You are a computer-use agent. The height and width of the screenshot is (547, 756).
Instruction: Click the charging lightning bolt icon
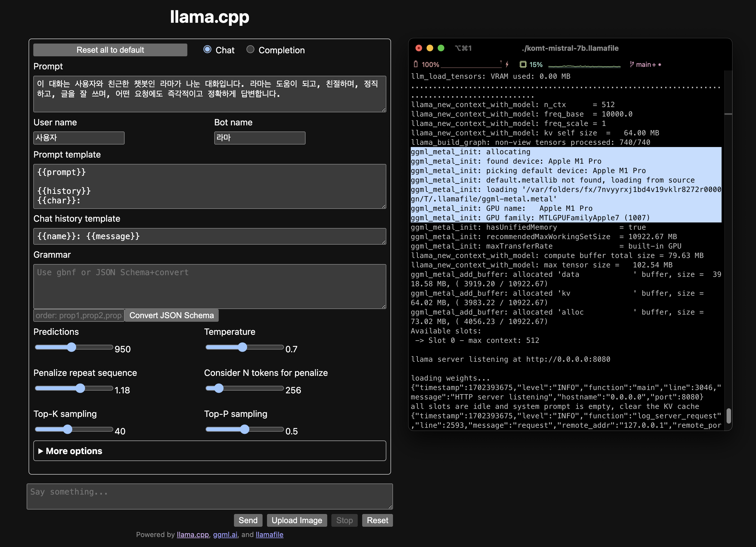click(507, 64)
